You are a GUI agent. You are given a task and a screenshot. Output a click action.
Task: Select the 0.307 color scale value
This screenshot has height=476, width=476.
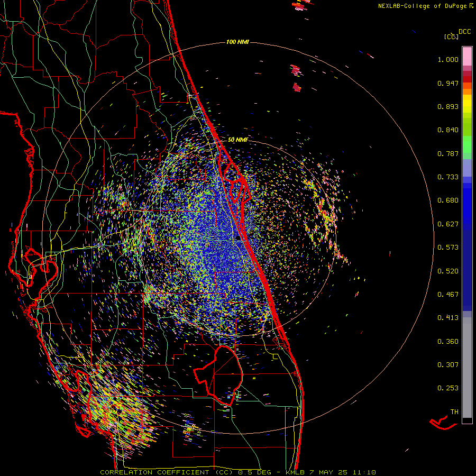[448, 365]
